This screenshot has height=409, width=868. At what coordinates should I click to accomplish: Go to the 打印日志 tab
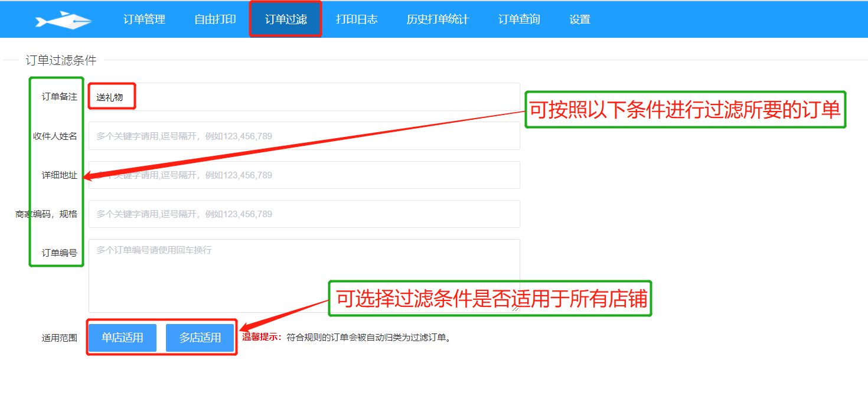click(357, 19)
